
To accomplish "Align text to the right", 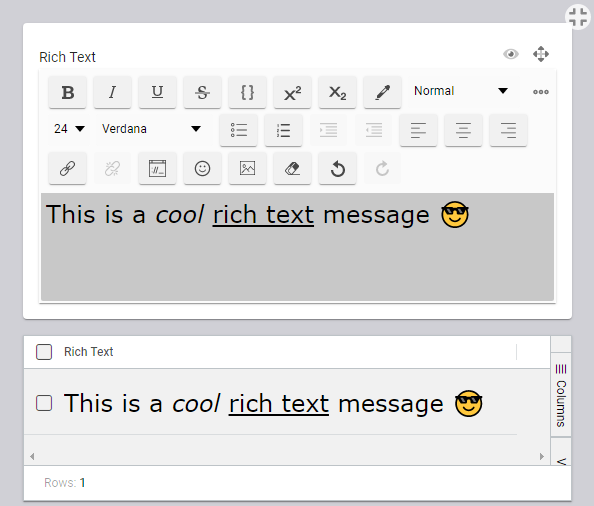I will [x=508, y=130].
